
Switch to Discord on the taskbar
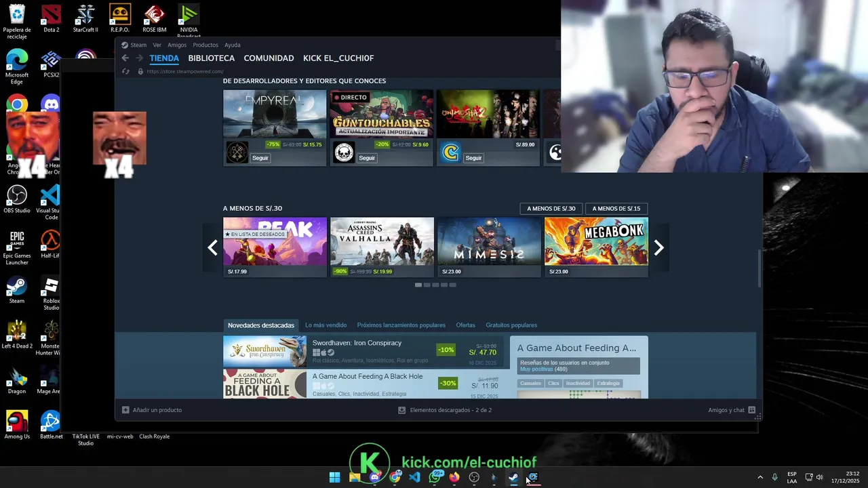[374, 477]
